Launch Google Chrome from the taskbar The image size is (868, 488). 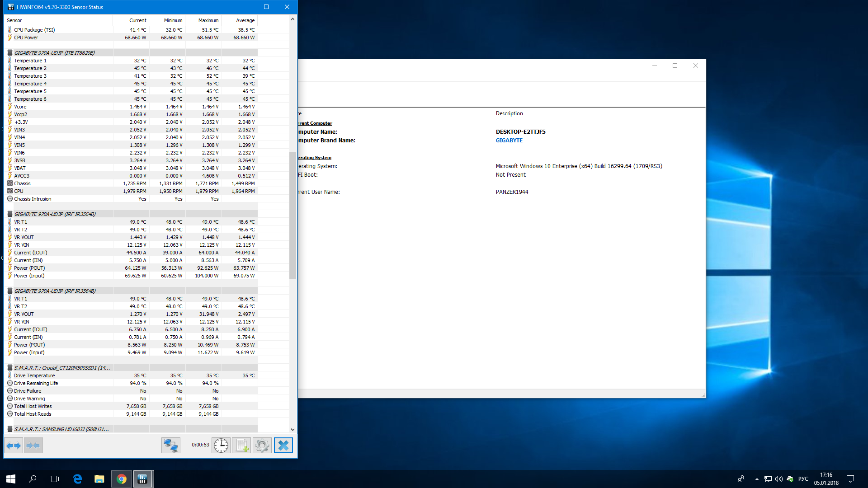(x=121, y=479)
